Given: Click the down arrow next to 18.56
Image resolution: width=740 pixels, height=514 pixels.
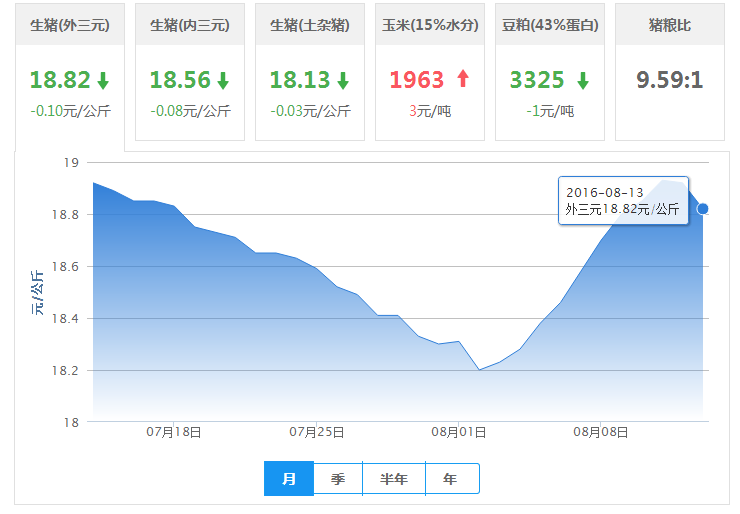Looking at the screenshot, I should pyautogui.click(x=223, y=80).
